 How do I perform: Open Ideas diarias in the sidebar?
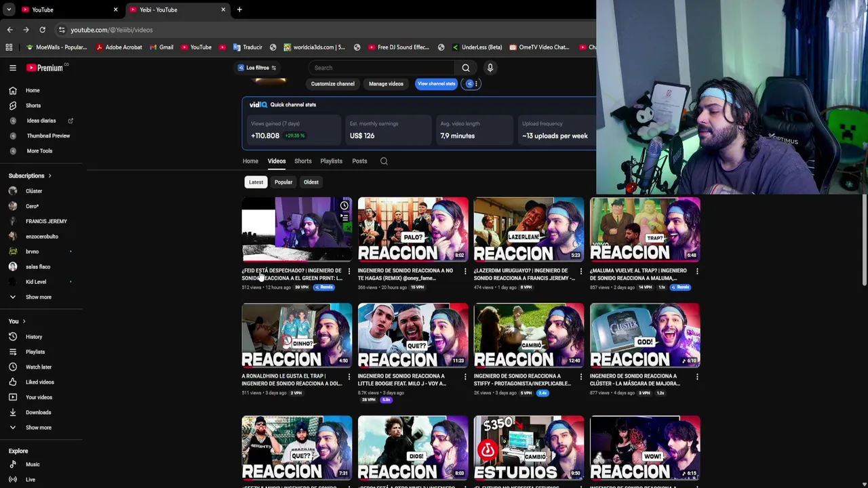pyautogui.click(x=41, y=121)
